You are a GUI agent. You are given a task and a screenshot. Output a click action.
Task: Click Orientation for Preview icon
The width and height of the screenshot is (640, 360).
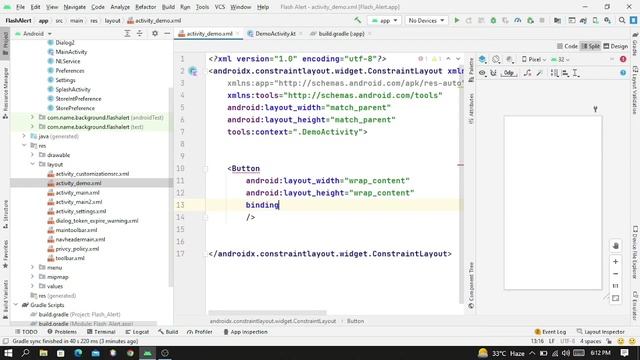[496, 60]
